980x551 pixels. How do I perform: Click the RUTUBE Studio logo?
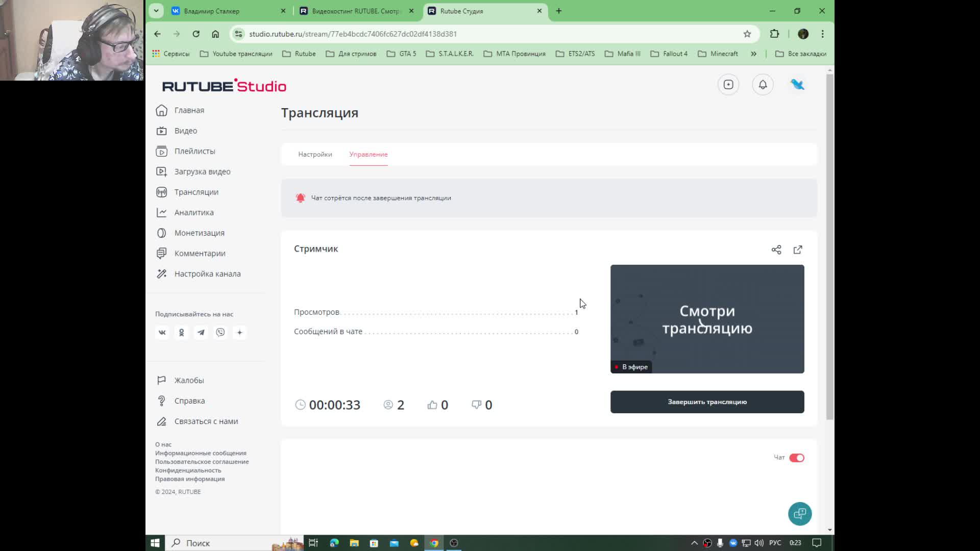[x=224, y=86]
